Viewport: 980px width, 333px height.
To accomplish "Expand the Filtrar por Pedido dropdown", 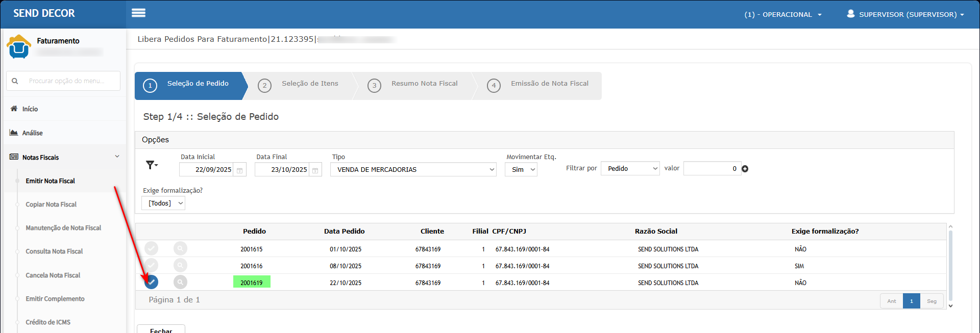I will coord(630,168).
